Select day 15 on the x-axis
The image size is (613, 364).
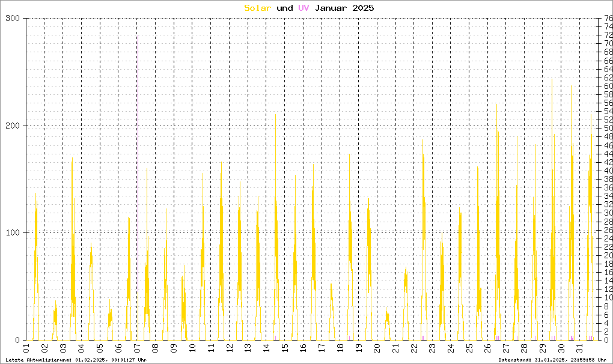(284, 348)
